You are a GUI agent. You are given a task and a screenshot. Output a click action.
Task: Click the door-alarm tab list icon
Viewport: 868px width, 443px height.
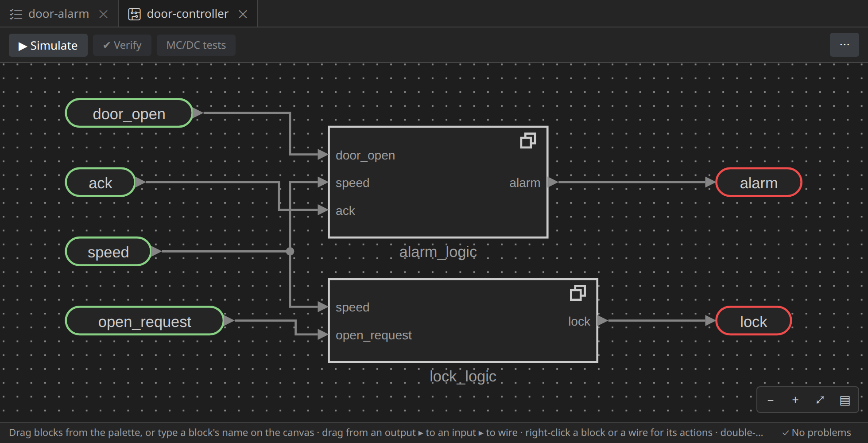pyautogui.click(x=16, y=14)
